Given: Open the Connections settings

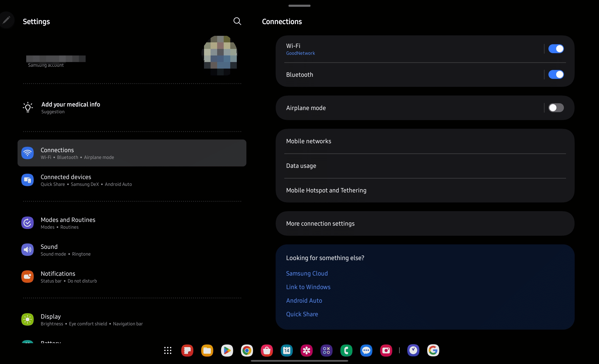Looking at the screenshot, I should (131, 153).
